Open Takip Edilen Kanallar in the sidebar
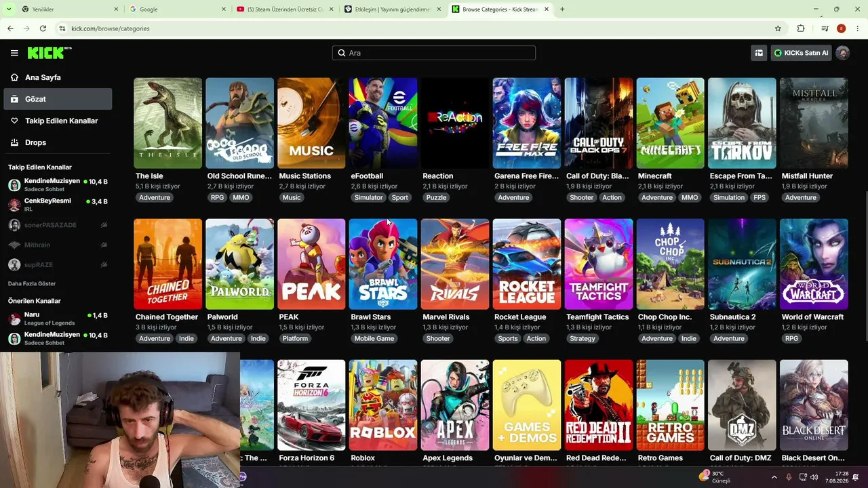868x488 pixels. tap(58, 121)
